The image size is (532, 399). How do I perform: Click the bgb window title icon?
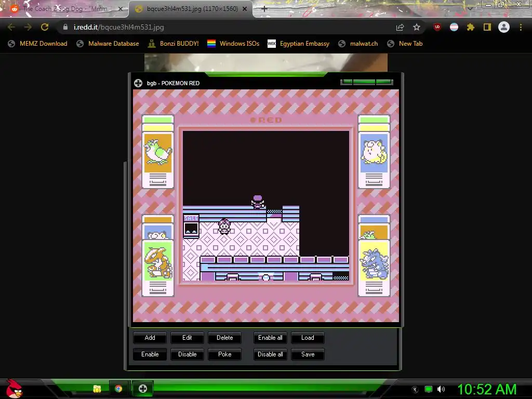138,83
